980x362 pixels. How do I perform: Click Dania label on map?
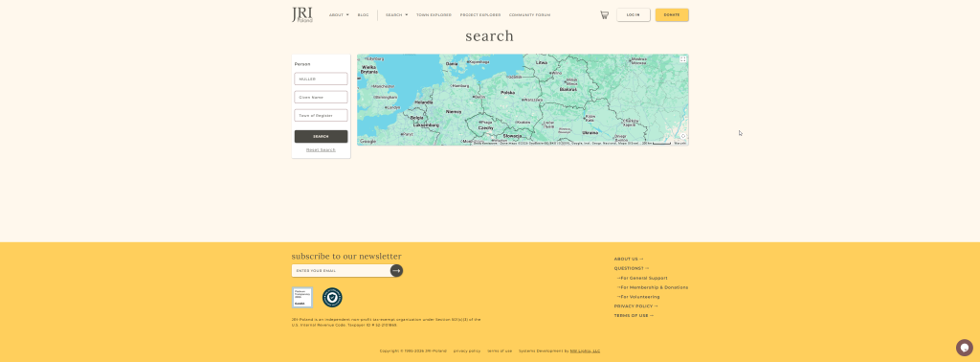452,64
